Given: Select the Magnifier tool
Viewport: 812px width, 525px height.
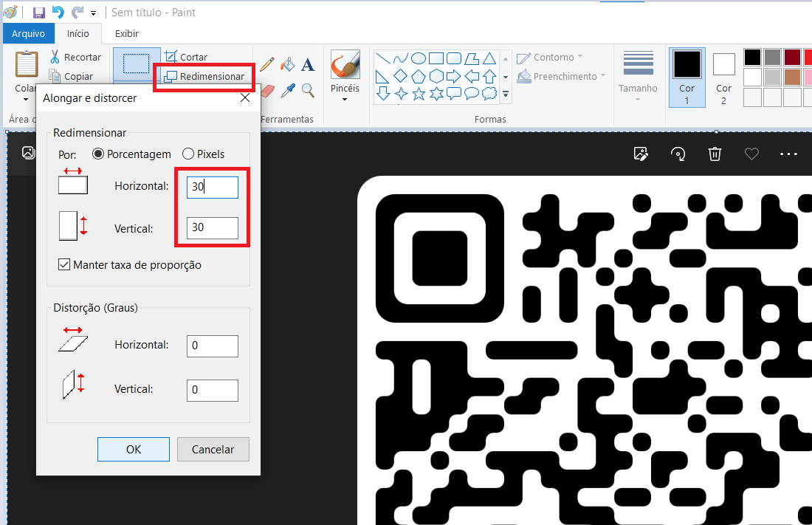Looking at the screenshot, I should point(308,90).
